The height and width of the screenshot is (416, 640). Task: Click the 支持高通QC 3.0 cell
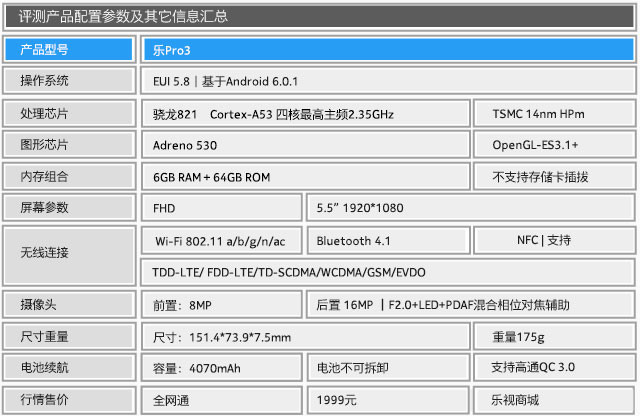[x=554, y=367]
